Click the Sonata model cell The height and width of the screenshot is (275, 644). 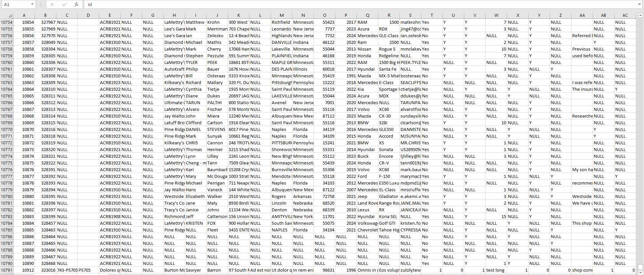(x=389, y=149)
